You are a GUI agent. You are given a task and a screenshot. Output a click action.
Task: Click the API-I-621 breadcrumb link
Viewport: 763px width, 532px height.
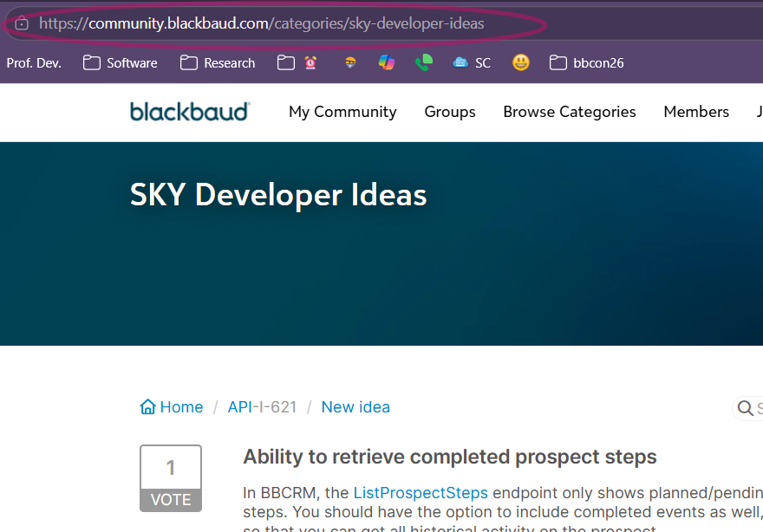[x=262, y=407]
